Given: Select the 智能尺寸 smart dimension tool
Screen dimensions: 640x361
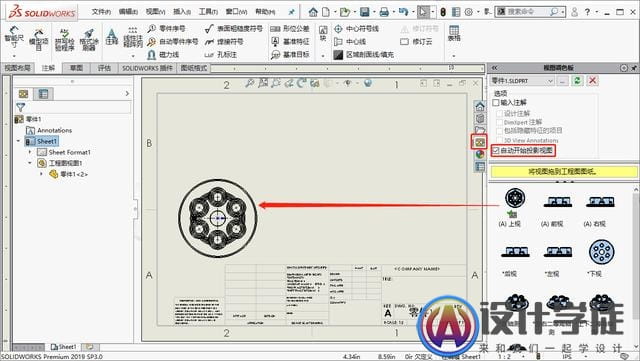Looking at the screenshot, I should click(x=14, y=38).
